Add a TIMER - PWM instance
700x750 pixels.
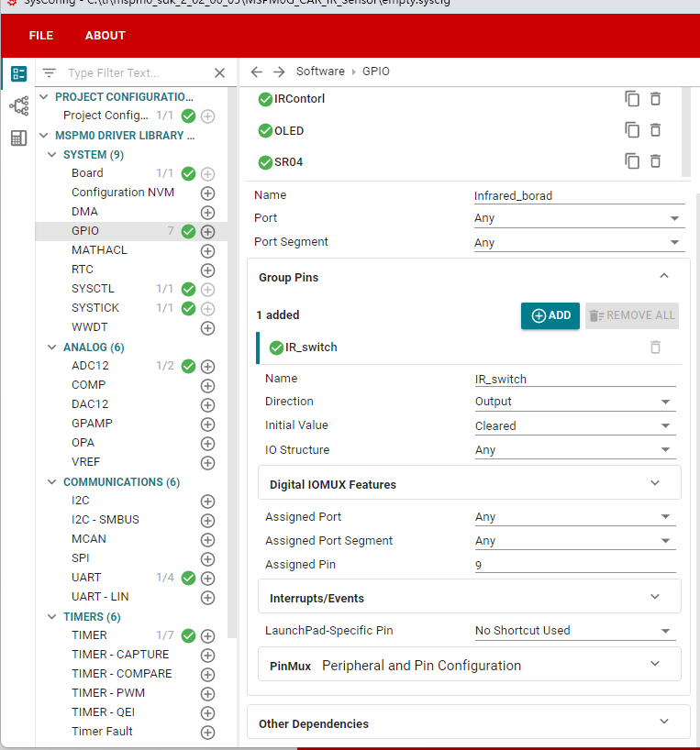click(207, 694)
